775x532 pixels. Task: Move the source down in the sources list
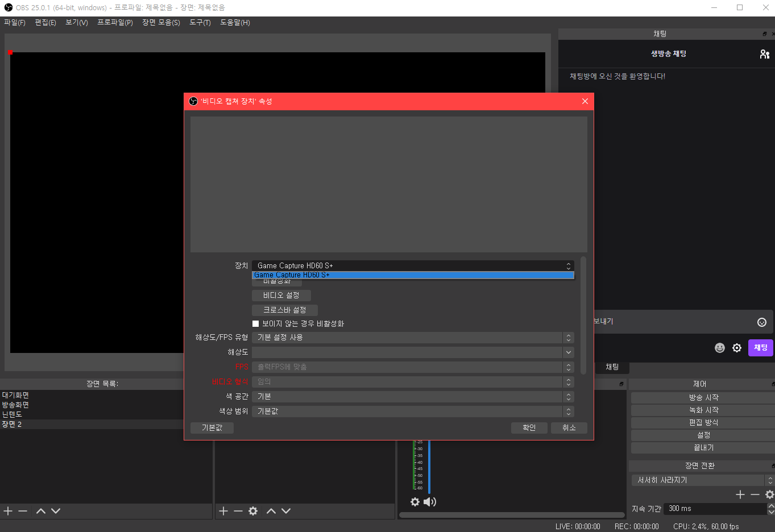click(286, 511)
